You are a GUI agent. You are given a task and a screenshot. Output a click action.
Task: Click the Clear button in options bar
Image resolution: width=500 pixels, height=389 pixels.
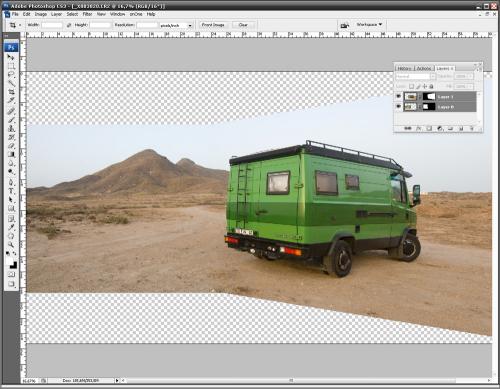point(243,25)
